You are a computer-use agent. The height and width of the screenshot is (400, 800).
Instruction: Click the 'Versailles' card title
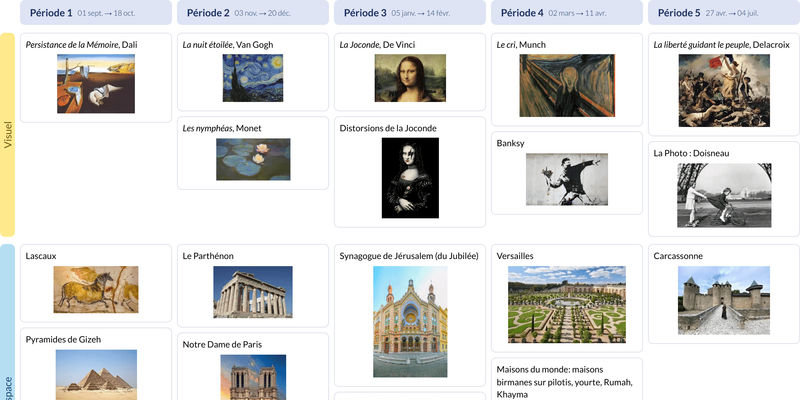pyautogui.click(x=515, y=256)
